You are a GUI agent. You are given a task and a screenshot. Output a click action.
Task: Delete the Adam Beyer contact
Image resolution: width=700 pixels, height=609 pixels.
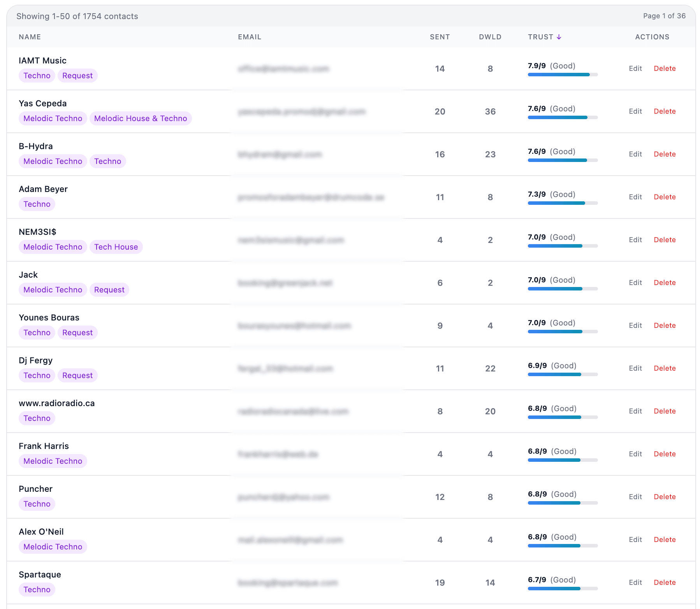click(x=665, y=197)
